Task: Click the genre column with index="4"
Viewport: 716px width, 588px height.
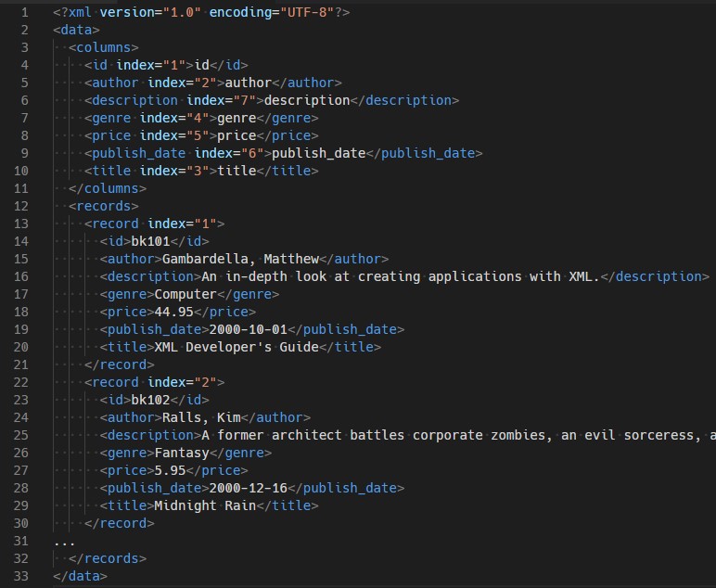Action: tap(201, 118)
